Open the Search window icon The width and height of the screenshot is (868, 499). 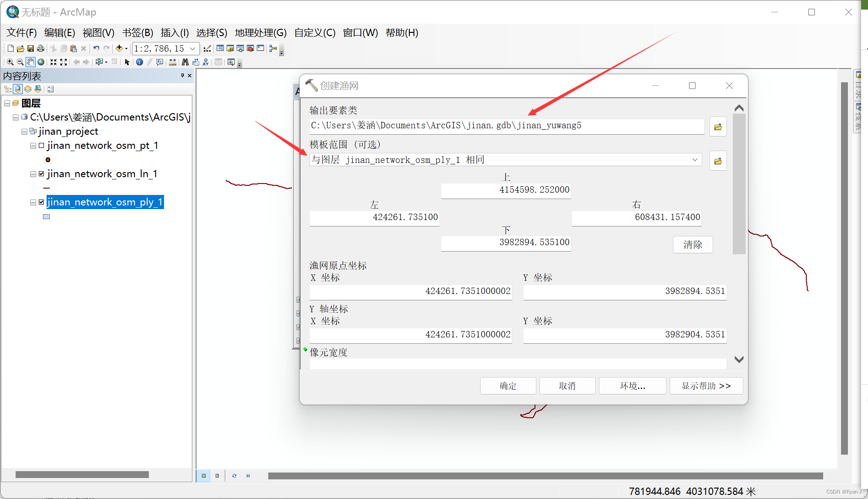click(240, 48)
